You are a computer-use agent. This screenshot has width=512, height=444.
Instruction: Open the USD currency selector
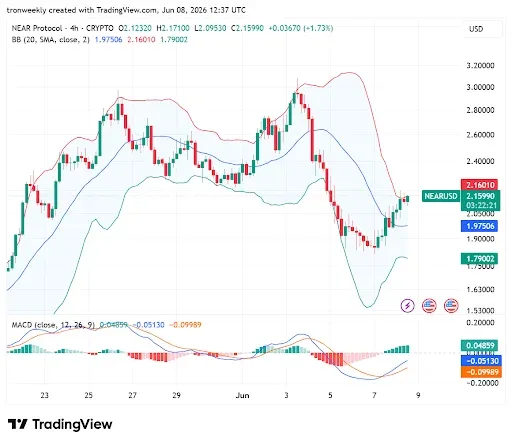[x=483, y=29]
